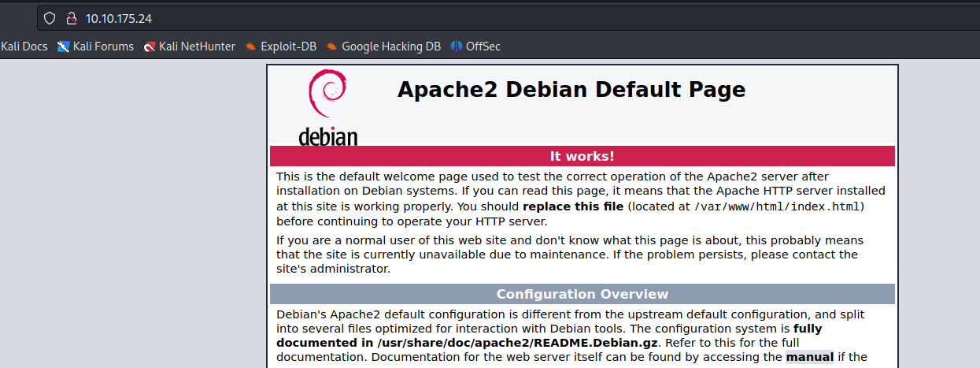980x368 pixels.
Task: Click the bold replace this file text
Action: pos(573,206)
